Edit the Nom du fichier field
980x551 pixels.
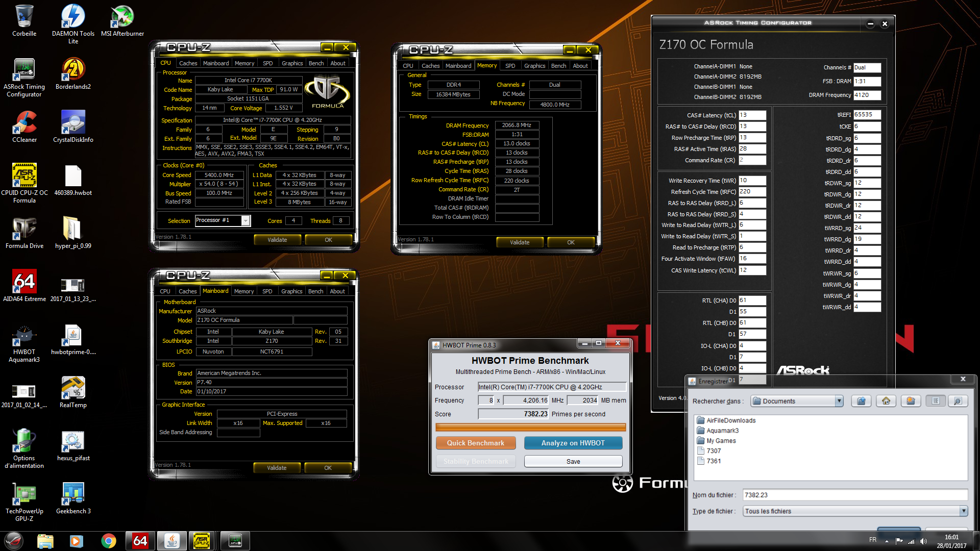[x=855, y=495]
